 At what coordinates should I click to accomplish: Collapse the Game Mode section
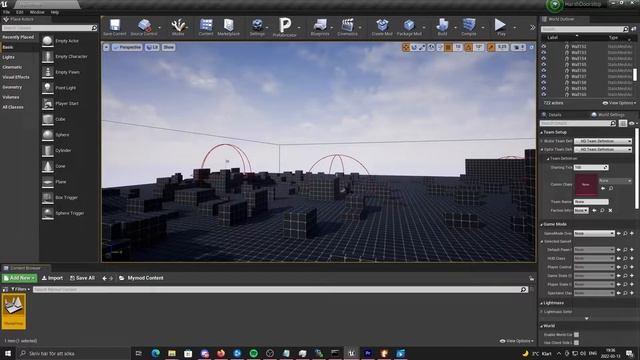tap(542, 224)
